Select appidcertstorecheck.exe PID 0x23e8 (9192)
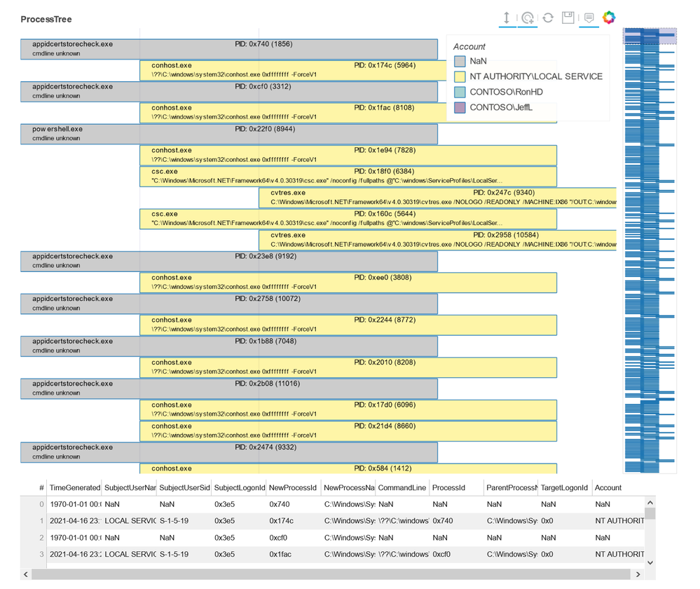700x589 pixels. coord(229,262)
